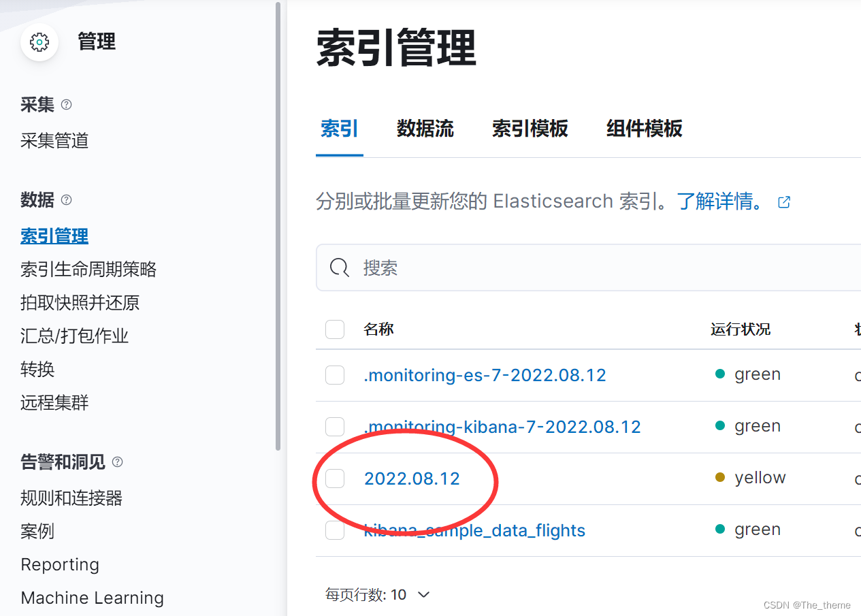The image size is (861, 616).
Task: Switch to the 数据流 tab
Action: [425, 129]
